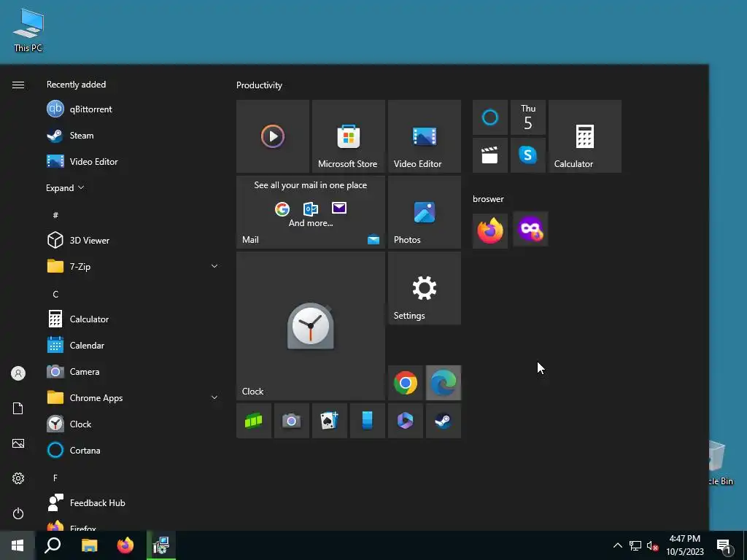
Task: Open the media player tile with play icon
Action: (273, 136)
